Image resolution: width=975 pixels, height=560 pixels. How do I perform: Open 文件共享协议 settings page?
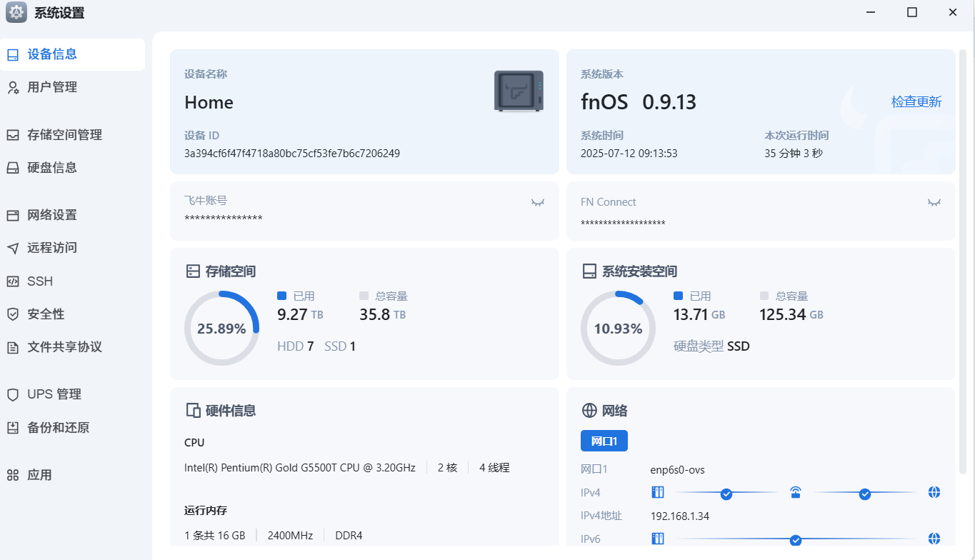(x=64, y=347)
